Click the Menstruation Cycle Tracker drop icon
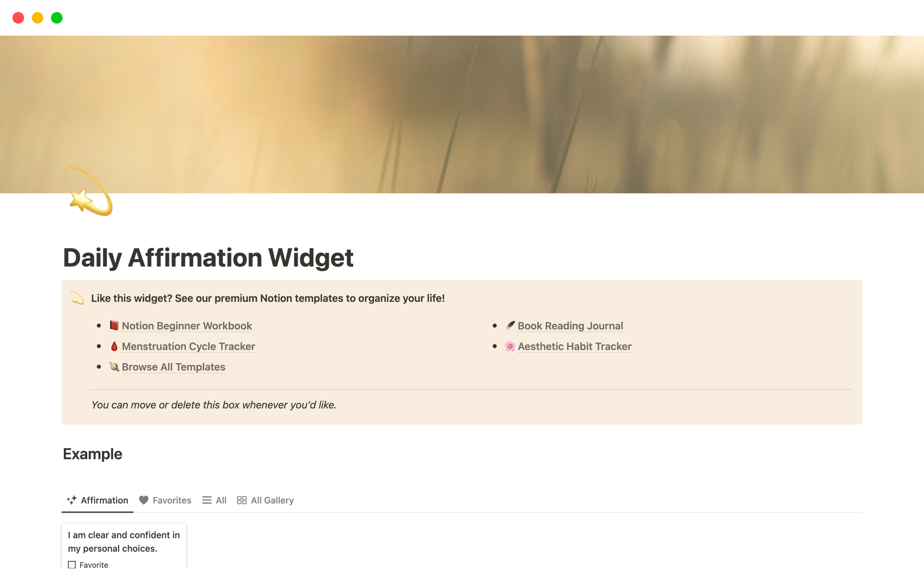The height and width of the screenshot is (578, 924). pyautogui.click(x=115, y=346)
